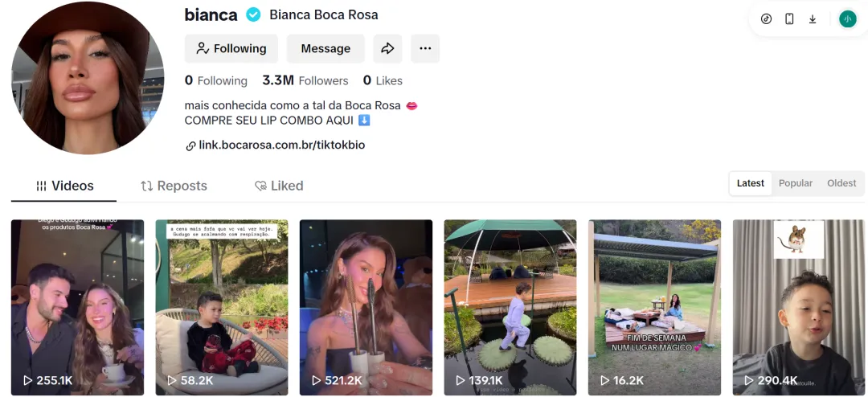Toggle the Following button to unfollow
The height and width of the screenshot is (397, 868).
231,48
